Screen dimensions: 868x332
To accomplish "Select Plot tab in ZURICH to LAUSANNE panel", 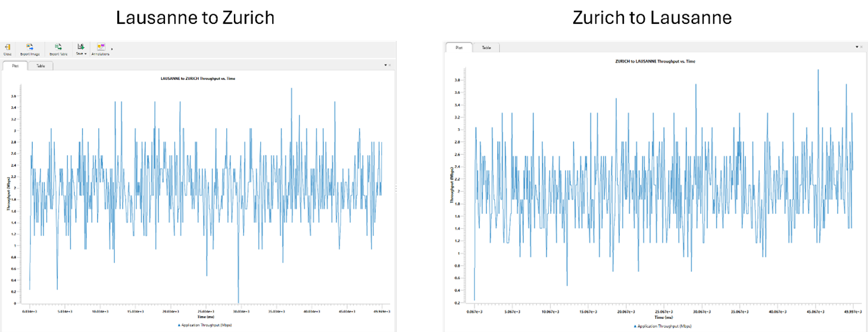I will point(459,48).
